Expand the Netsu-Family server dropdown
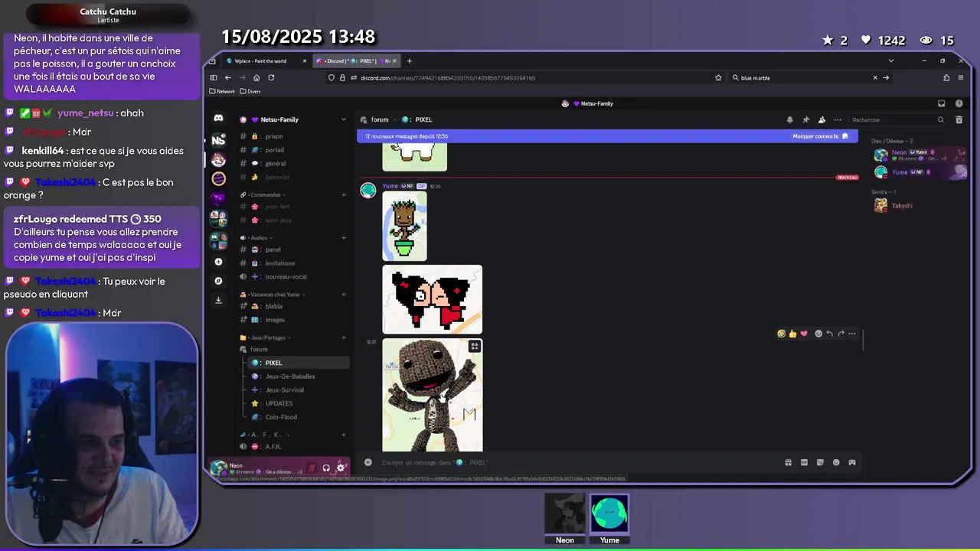Image resolution: width=980 pixels, height=551 pixels. [x=343, y=119]
